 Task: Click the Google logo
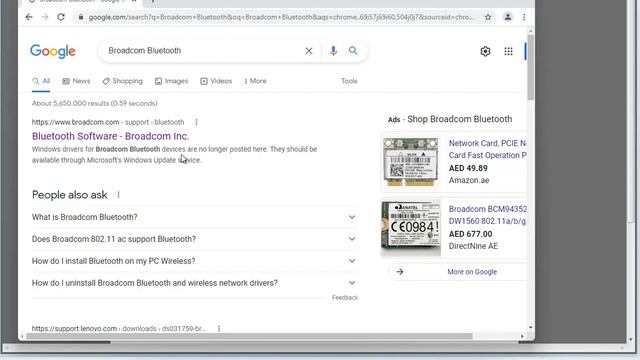pos(53,51)
